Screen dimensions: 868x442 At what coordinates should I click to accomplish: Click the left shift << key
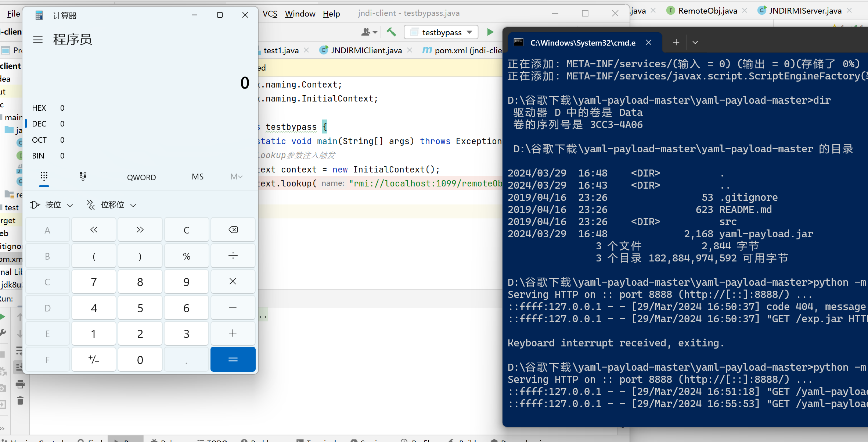click(x=94, y=230)
